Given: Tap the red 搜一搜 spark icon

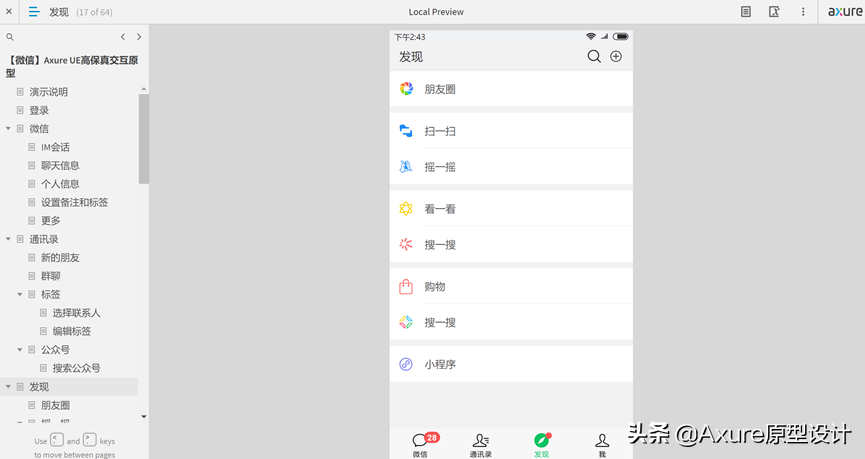Looking at the screenshot, I should 406,244.
